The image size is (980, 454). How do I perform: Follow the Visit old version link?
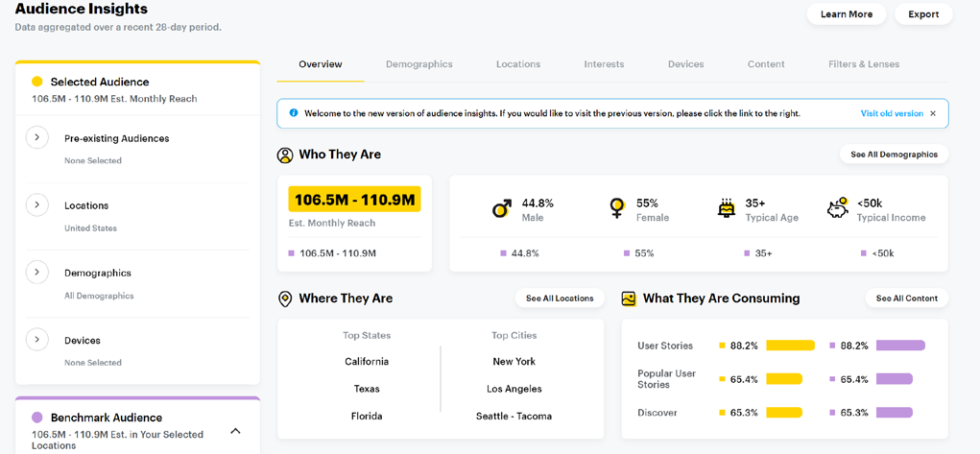coord(892,113)
